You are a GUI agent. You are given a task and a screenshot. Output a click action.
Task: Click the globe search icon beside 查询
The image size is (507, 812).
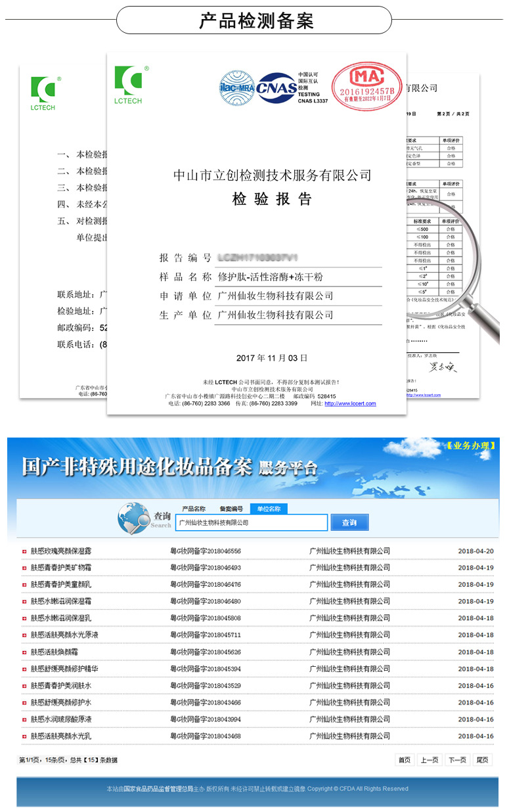[134, 519]
